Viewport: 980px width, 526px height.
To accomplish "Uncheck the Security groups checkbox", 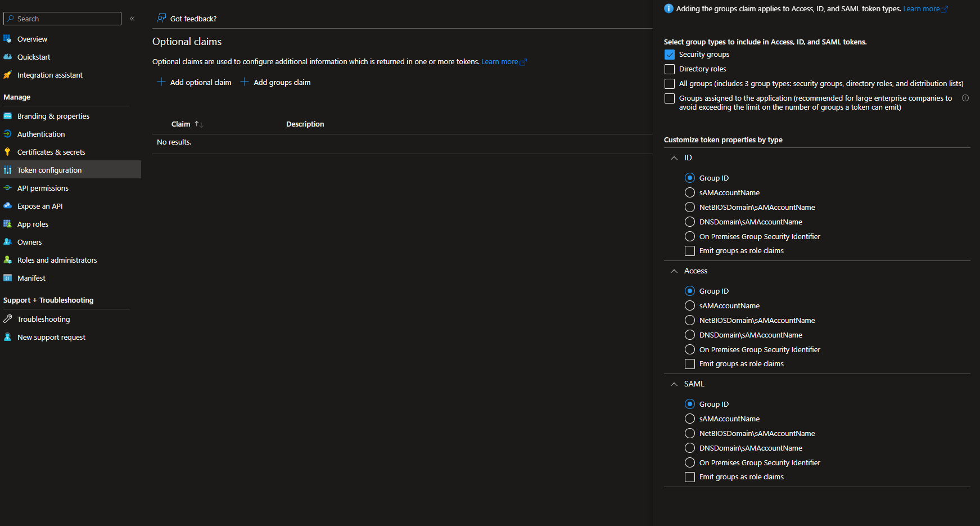I will tap(669, 55).
